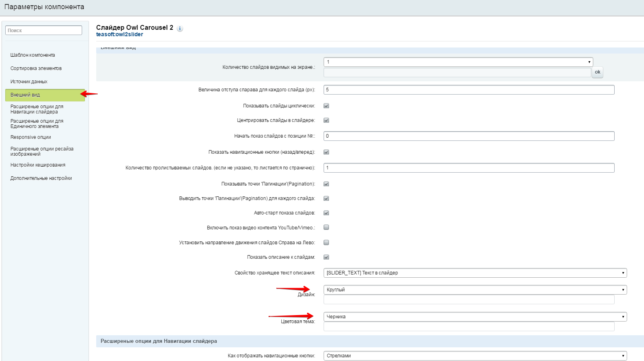Click the Расширеные опции для Навигации слайдера section header
644x361 pixels.
click(370, 341)
